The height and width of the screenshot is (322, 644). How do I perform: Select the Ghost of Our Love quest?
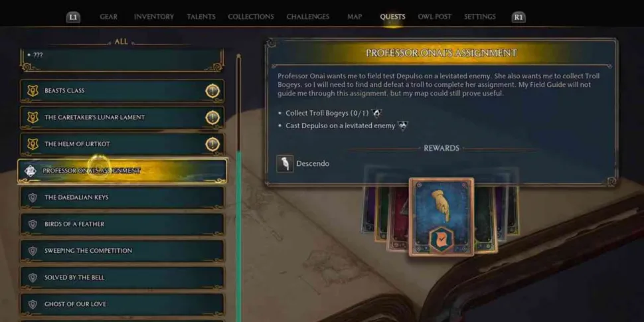coord(122,304)
